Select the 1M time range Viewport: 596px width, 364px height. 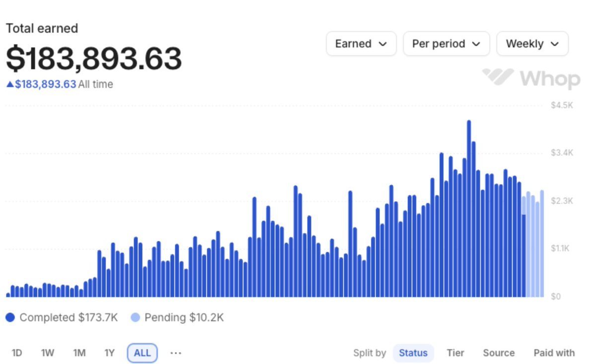point(79,353)
